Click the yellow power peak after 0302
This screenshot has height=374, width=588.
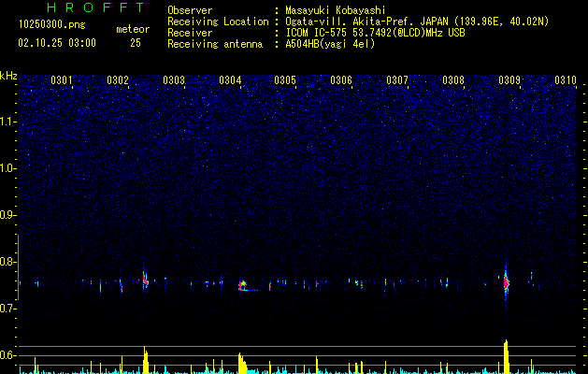coord(146,360)
